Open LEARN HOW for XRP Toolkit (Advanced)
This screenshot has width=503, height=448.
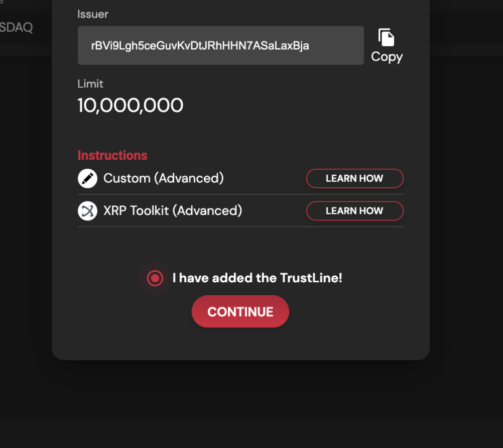355,211
